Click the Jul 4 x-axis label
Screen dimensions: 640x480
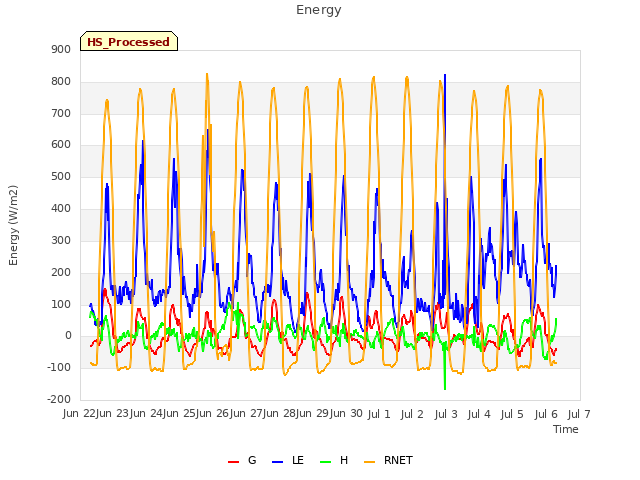(x=479, y=414)
